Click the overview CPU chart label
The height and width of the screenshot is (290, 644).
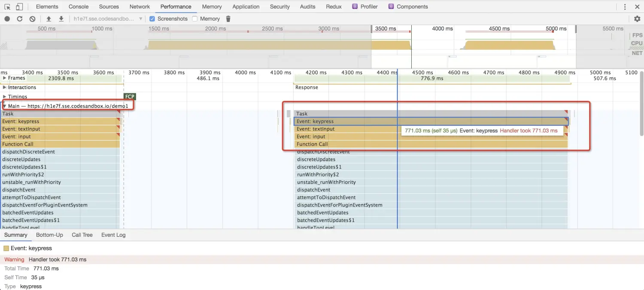637,43
